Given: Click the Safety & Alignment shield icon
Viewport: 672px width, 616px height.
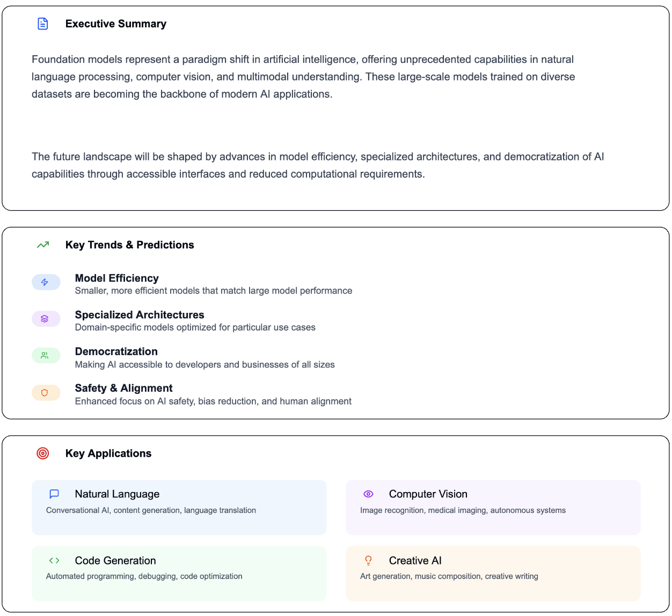Looking at the screenshot, I should point(45,393).
